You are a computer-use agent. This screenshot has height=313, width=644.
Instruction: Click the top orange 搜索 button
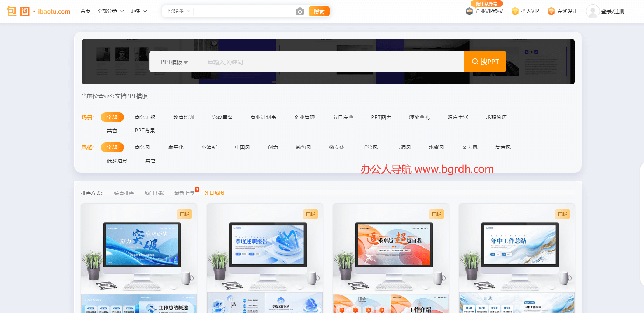pos(319,11)
